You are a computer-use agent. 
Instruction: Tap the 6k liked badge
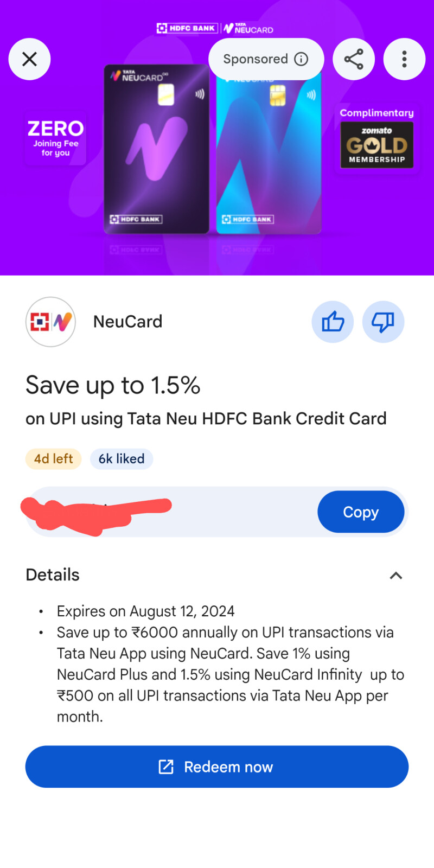(x=122, y=459)
